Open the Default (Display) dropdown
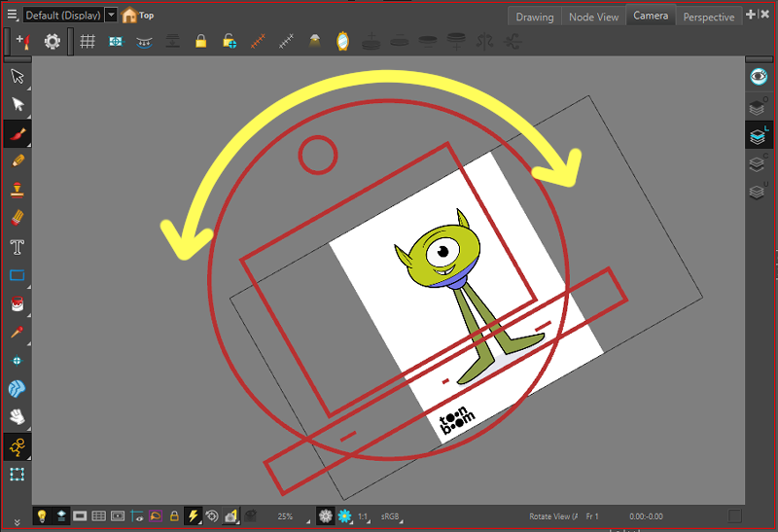Screen dimensions: 778x532 tap(110, 15)
